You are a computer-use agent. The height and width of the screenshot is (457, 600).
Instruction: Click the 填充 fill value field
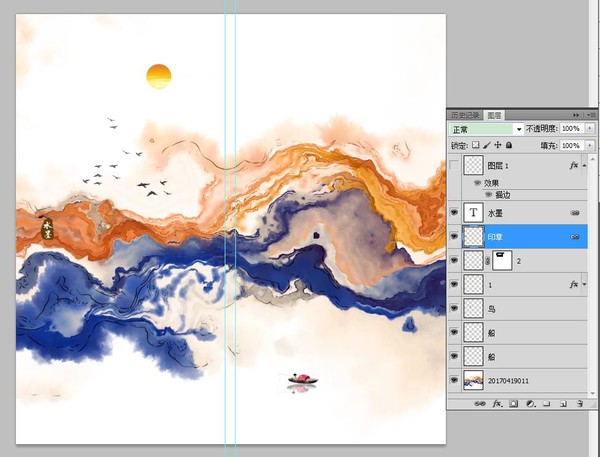[x=572, y=145]
